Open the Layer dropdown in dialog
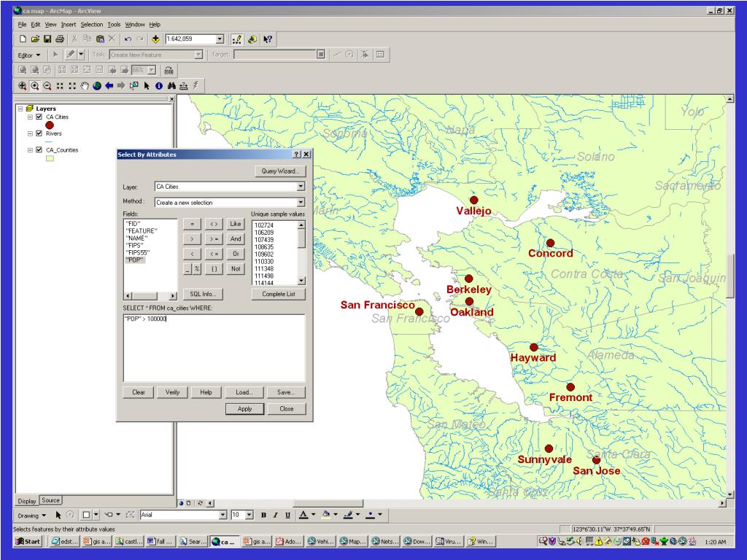The image size is (747, 560). pos(301,187)
